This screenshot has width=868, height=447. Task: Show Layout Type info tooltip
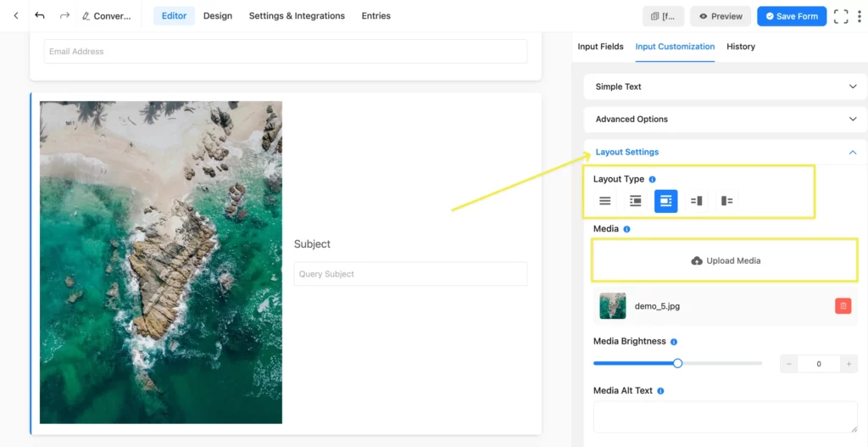[x=652, y=180]
